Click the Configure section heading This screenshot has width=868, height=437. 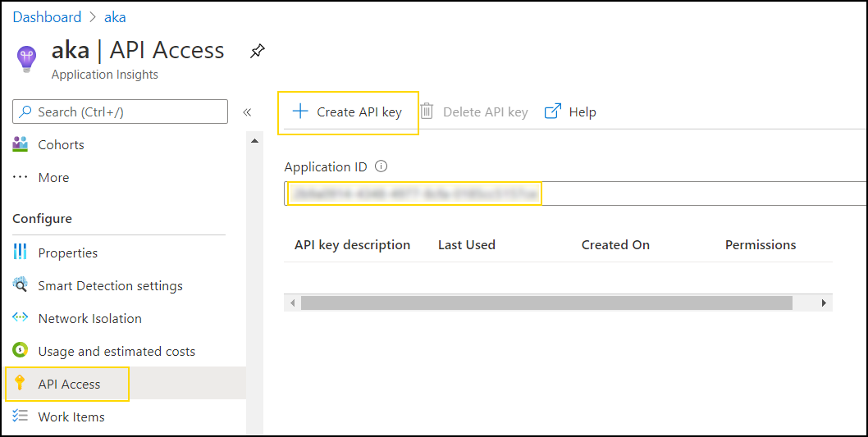42,218
